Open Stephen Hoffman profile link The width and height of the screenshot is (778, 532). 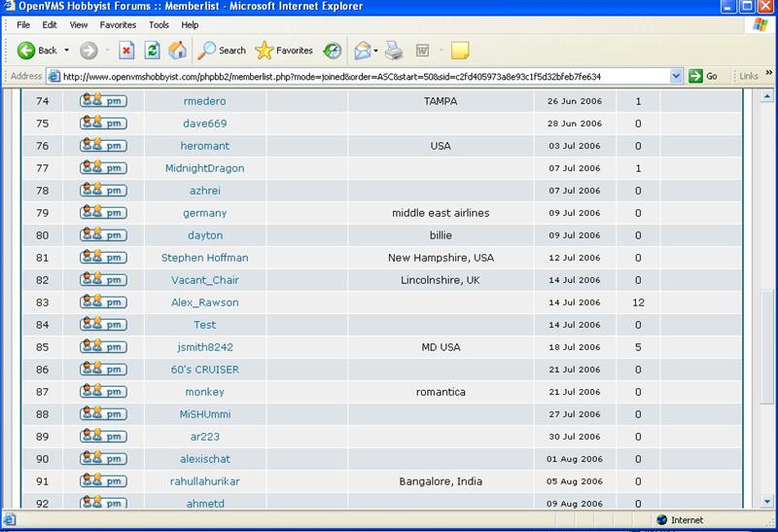click(204, 258)
